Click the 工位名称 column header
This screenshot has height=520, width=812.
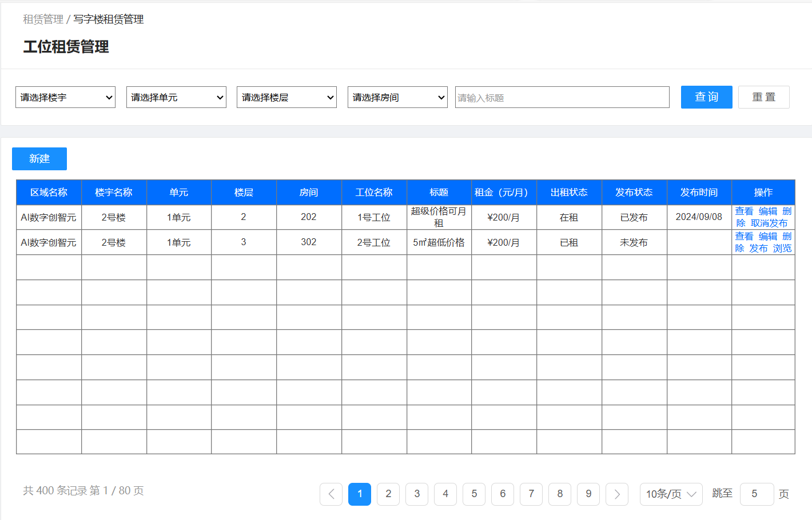374,193
